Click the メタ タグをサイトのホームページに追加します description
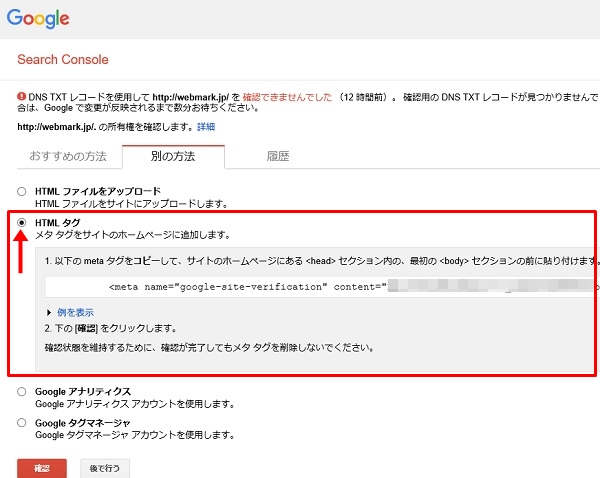Image resolution: width=600 pixels, height=478 pixels. [133, 235]
